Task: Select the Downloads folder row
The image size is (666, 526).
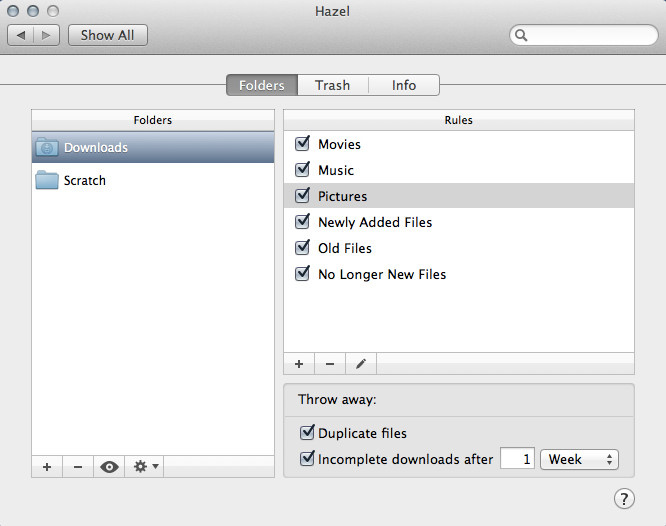Action: pyautogui.click(x=153, y=147)
